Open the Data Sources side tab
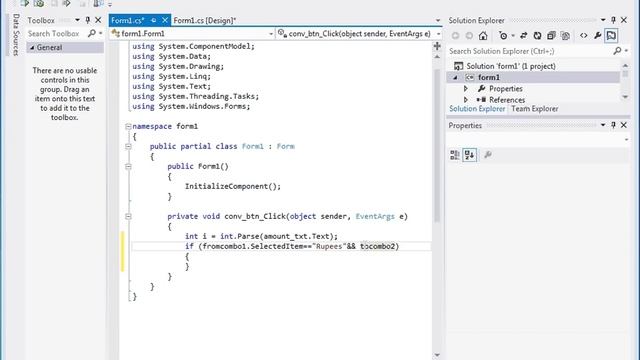Image resolution: width=640 pixels, height=360 pixels. coord(16,35)
